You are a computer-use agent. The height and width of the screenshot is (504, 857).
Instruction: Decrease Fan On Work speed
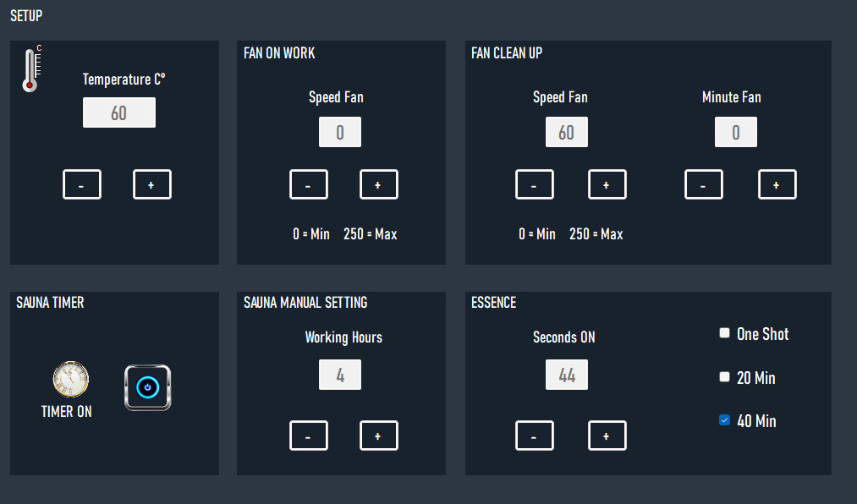309,184
